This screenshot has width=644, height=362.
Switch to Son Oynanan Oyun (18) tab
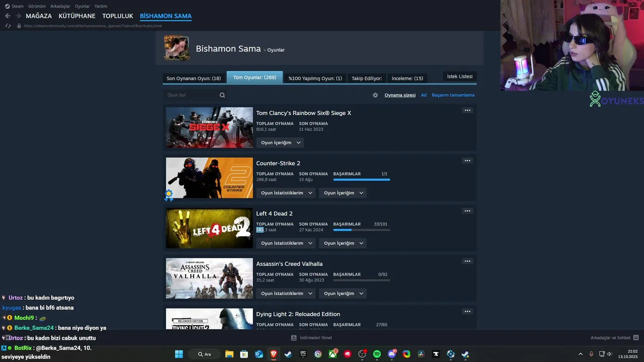pyautogui.click(x=194, y=78)
